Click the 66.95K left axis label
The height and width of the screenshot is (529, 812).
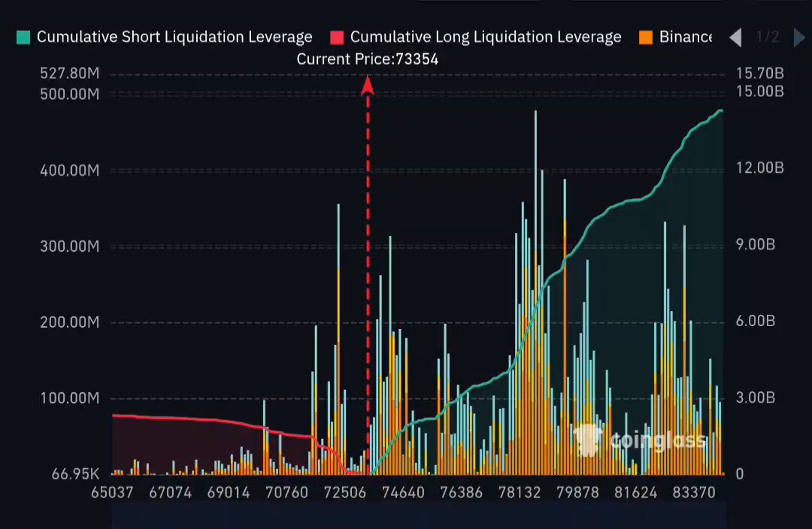pyautogui.click(x=76, y=474)
